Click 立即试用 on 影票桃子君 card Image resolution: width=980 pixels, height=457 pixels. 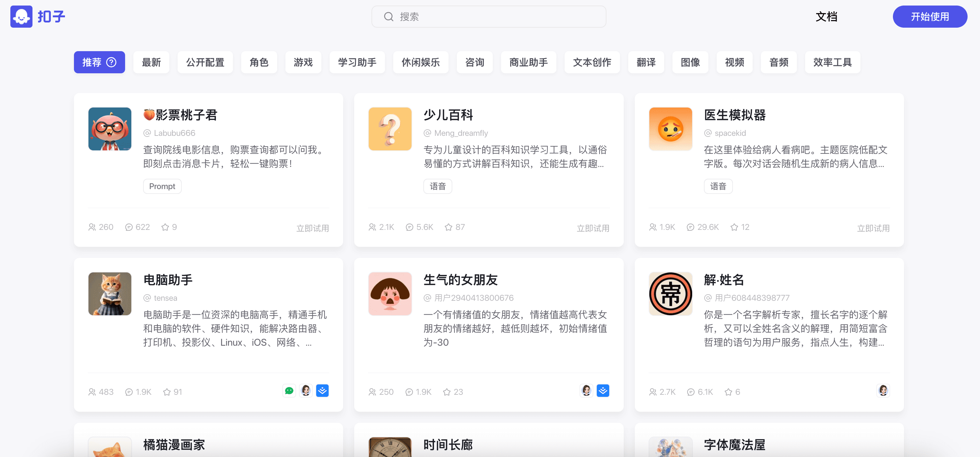coord(312,228)
